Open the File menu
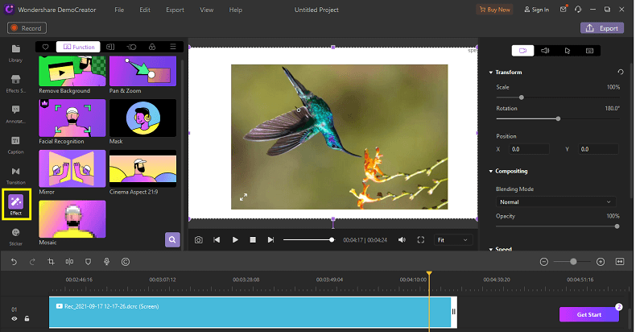The height and width of the screenshot is (332, 644). [119, 10]
